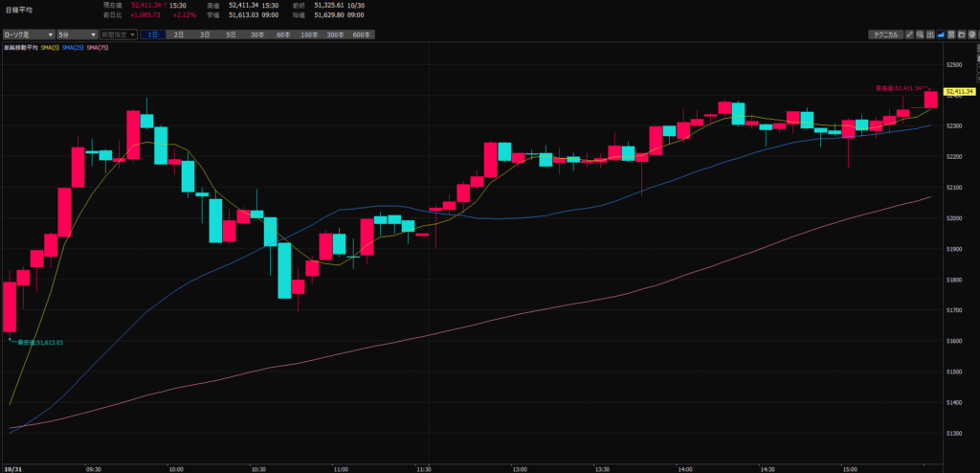
Task: Select the pencil drawing tool
Action: (x=911, y=34)
